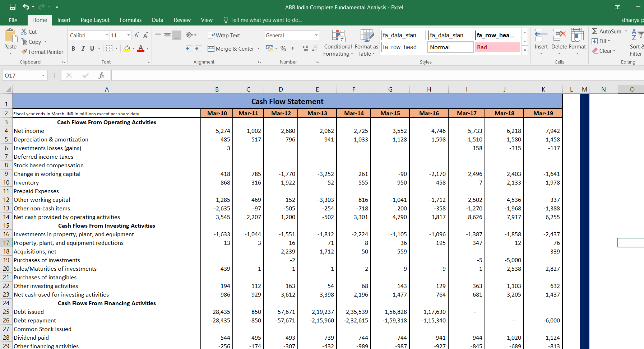Open Font dialog launcher
Viewport: 644px width, 349px height.
coord(148,62)
